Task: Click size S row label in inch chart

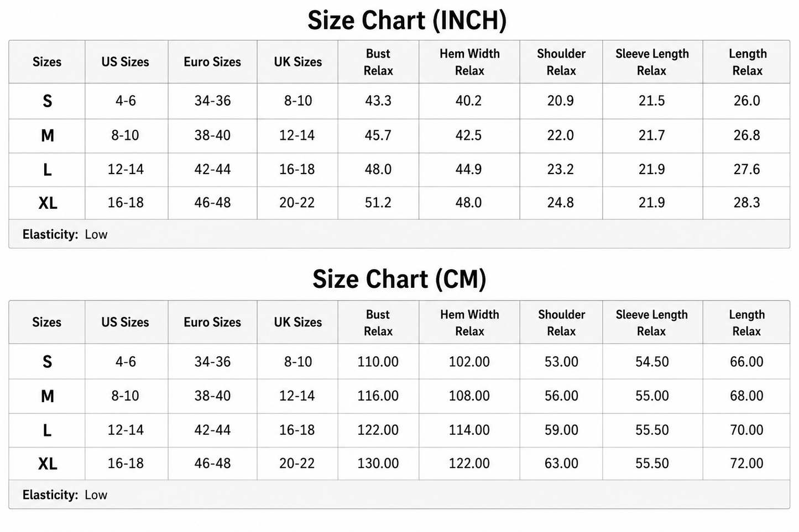Action: 48,101
